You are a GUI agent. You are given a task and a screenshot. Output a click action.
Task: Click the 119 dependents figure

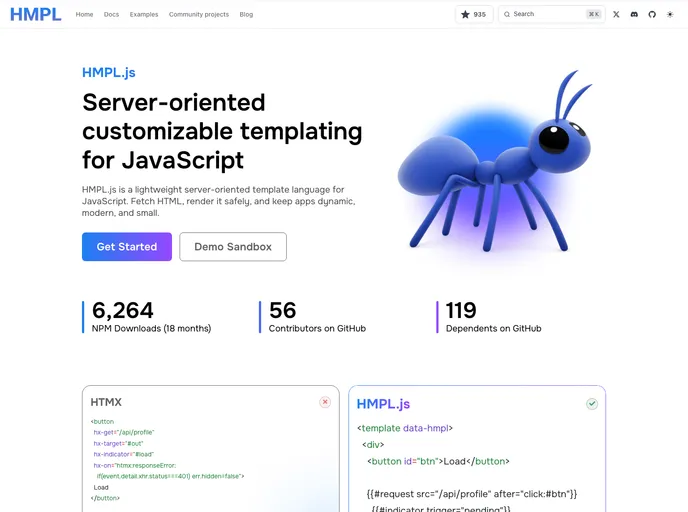coord(461,310)
